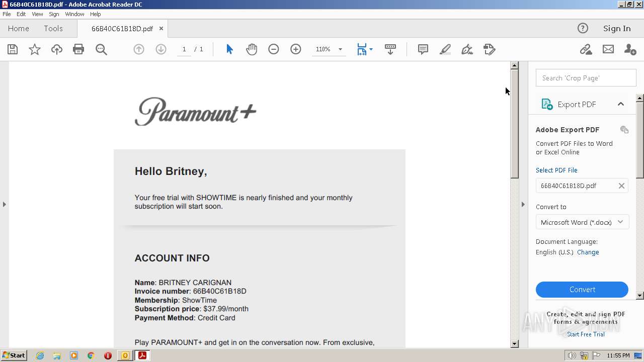Viewport: 644px width, 362px height.
Task: Open Chrome from the taskbar
Action: click(x=91, y=355)
